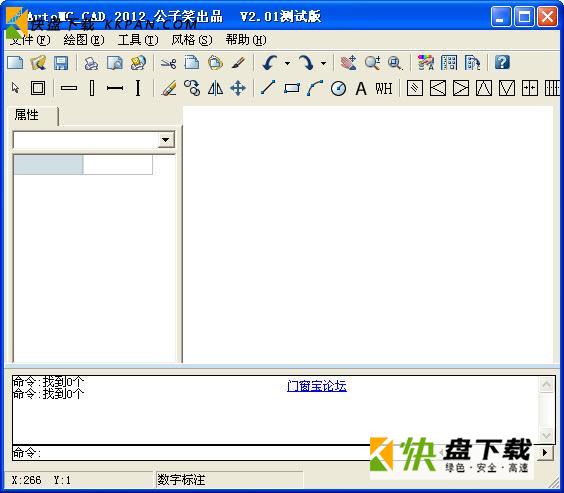The image size is (564, 493).
Task: Click the format painter brush icon
Action: (x=238, y=63)
